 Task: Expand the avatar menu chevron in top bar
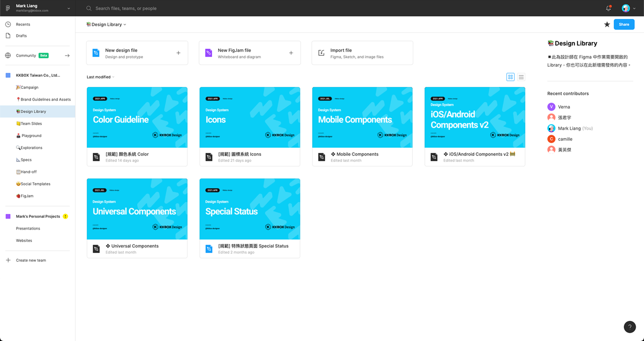pyautogui.click(x=634, y=8)
